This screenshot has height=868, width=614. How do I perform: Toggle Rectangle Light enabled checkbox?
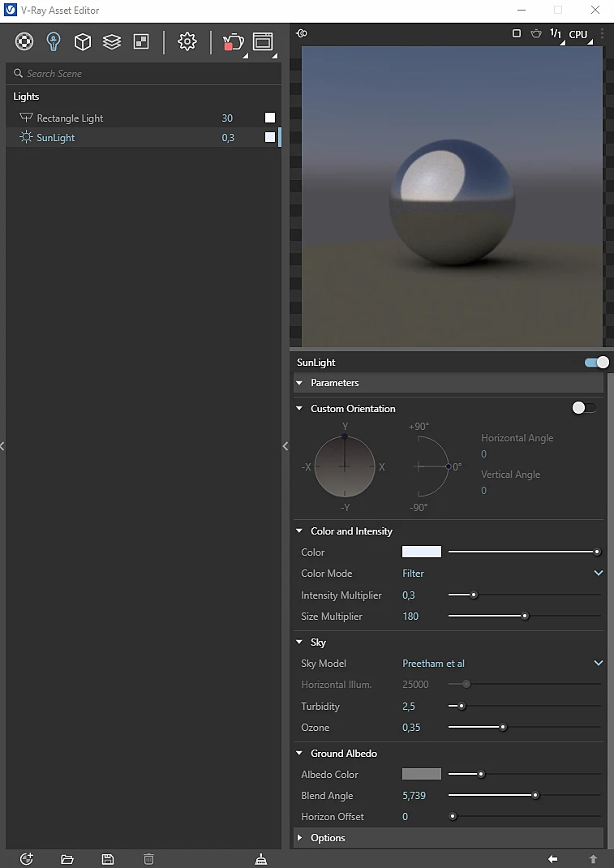269,118
